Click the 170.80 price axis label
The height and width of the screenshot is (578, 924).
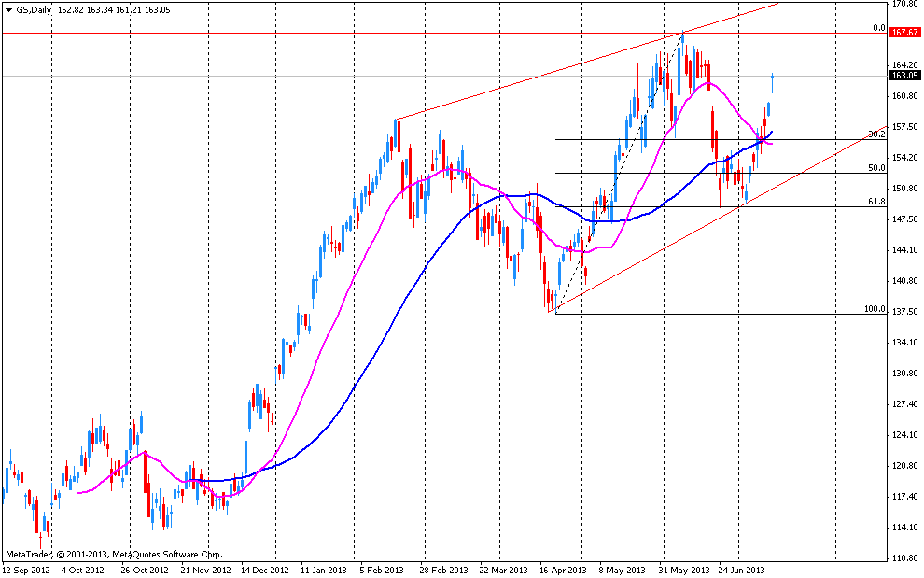pos(905,4)
